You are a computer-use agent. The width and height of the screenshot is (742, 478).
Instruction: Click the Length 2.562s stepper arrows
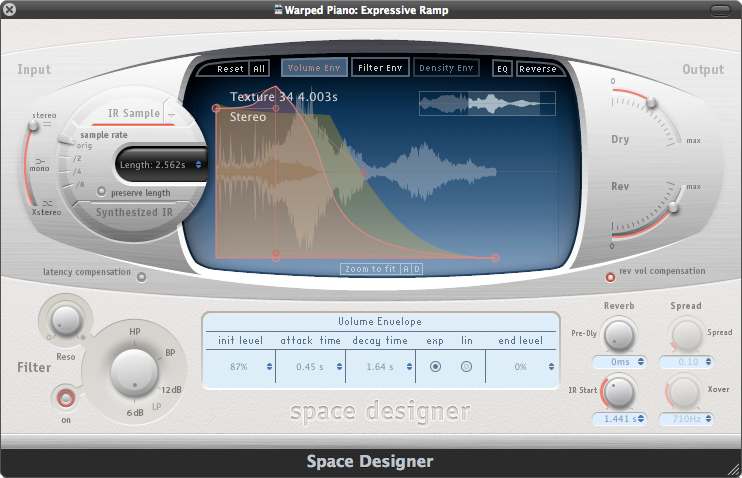(198, 164)
